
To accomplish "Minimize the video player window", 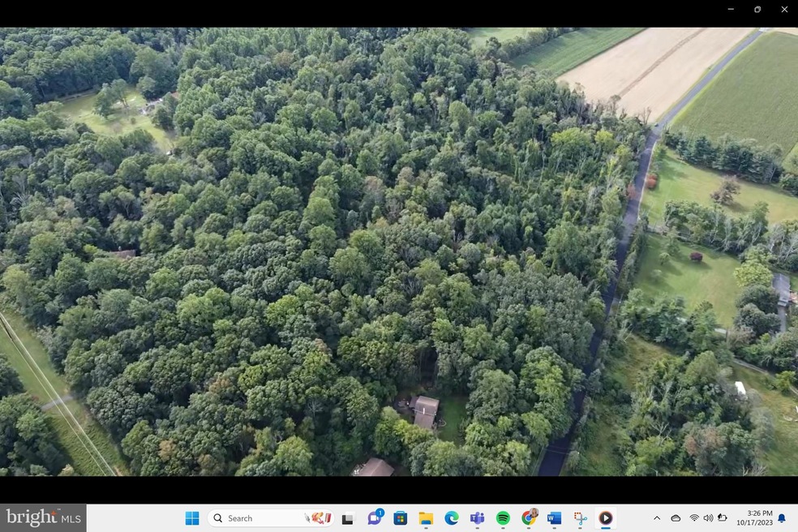I will tap(731, 9).
